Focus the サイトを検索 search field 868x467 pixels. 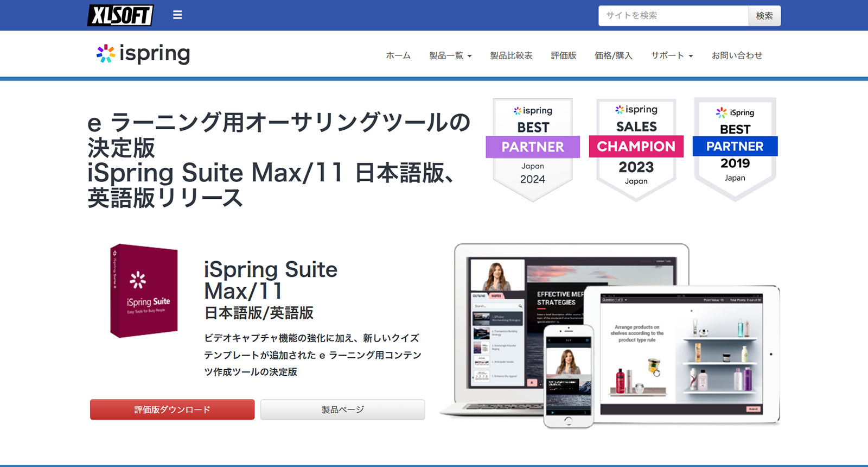(673, 16)
